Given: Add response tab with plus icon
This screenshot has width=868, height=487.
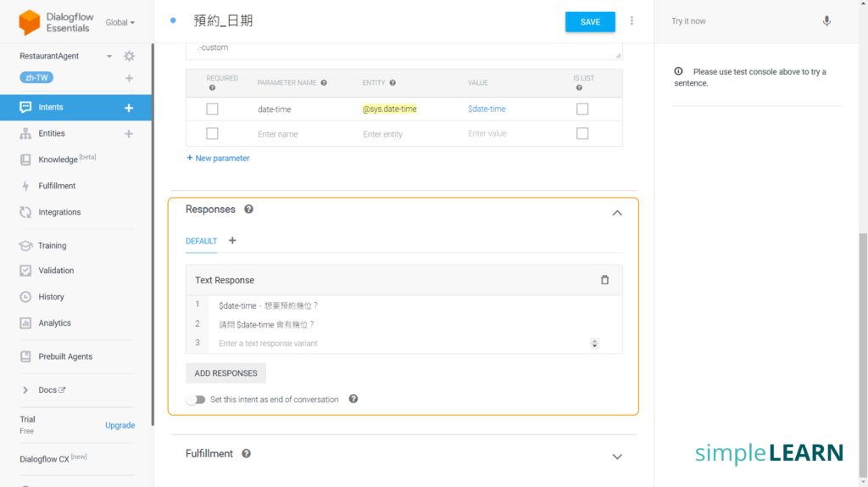Looking at the screenshot, I should coord(232,241).
